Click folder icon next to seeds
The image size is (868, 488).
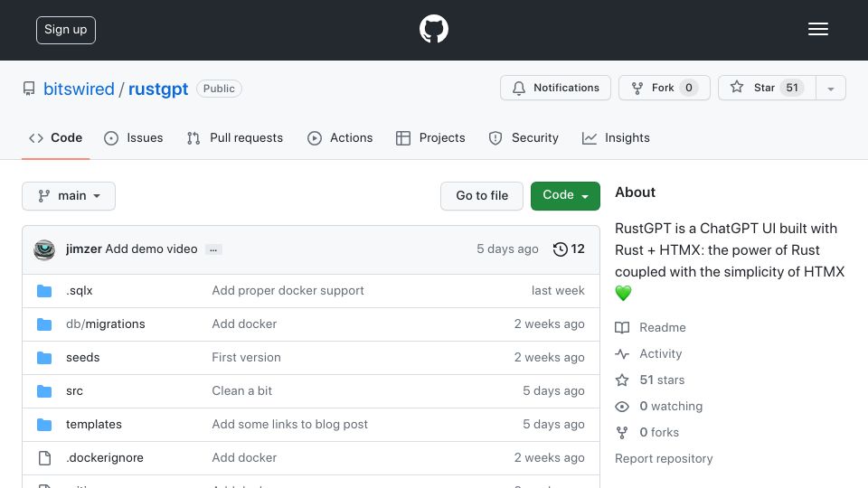pos(44,358)
